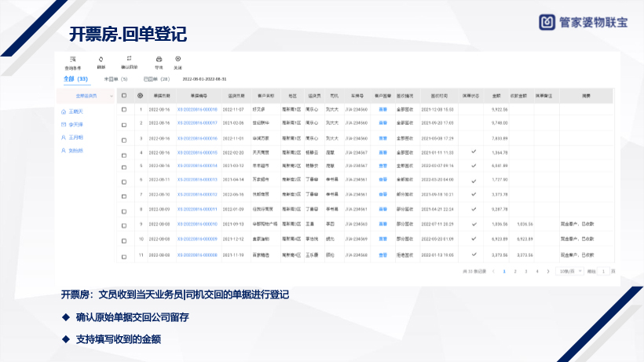
Task: Click page number 3 in pagination
Action: 525,272
